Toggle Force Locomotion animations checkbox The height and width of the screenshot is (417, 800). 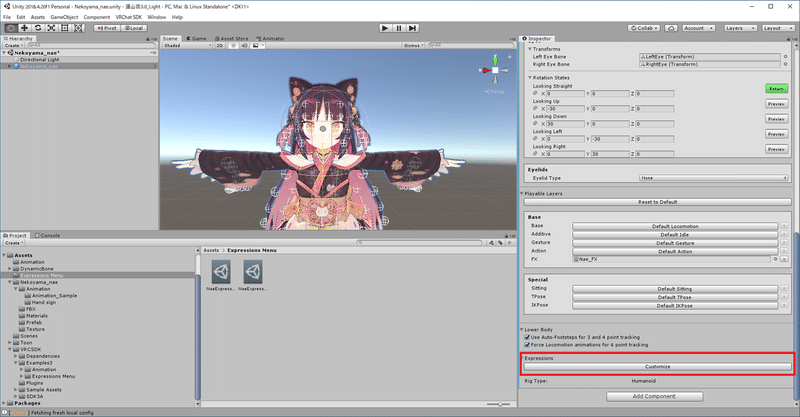tap(527, 345)
